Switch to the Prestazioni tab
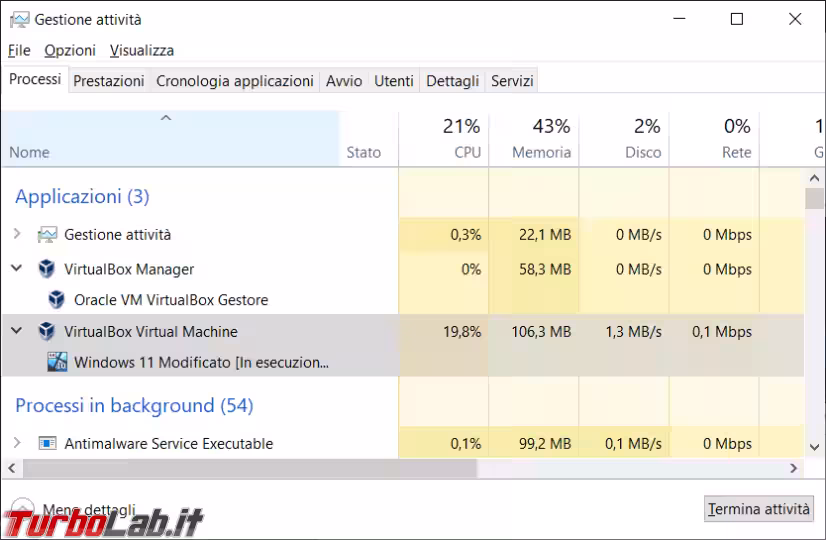This screenshot has width=826, height=540. click(108, 81)
